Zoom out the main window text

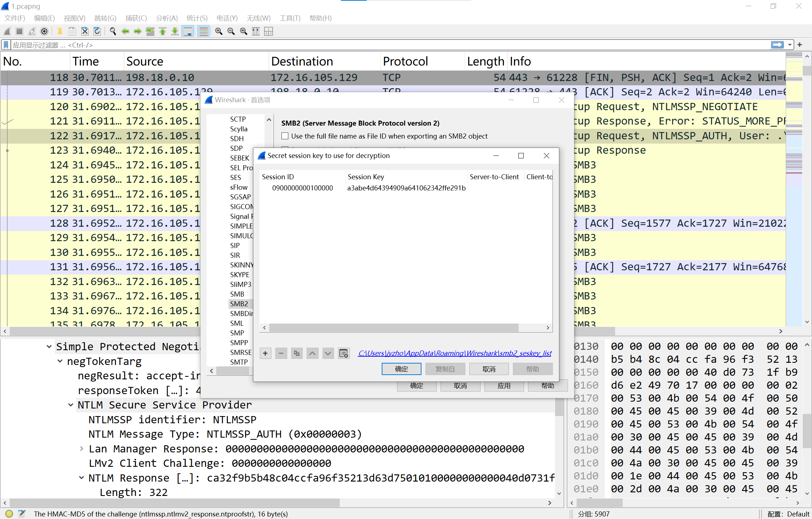(231, 32)
